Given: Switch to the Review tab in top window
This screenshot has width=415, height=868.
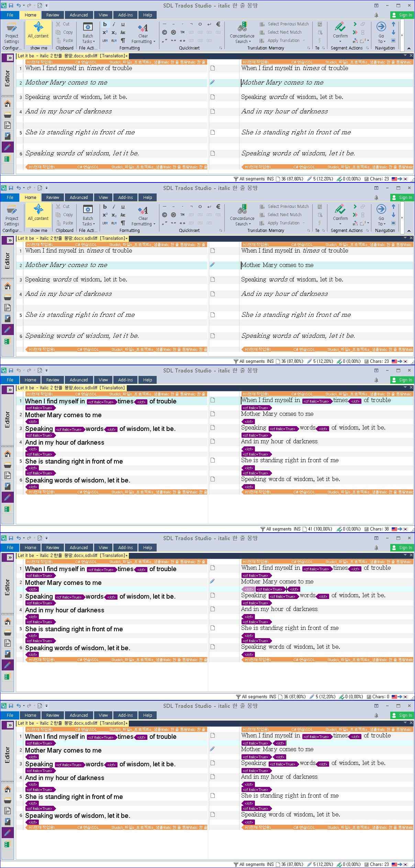Looking at the screenshot, I should click(53, 15).
